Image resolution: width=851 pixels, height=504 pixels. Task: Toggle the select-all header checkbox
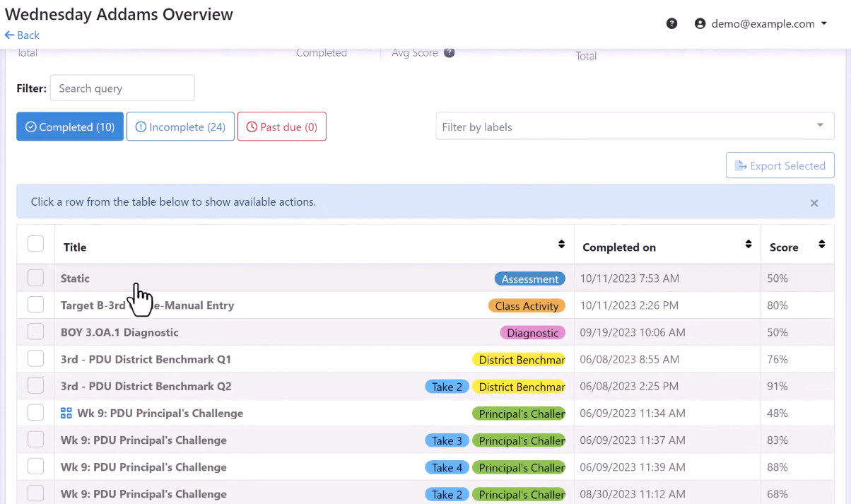[35, 243]
